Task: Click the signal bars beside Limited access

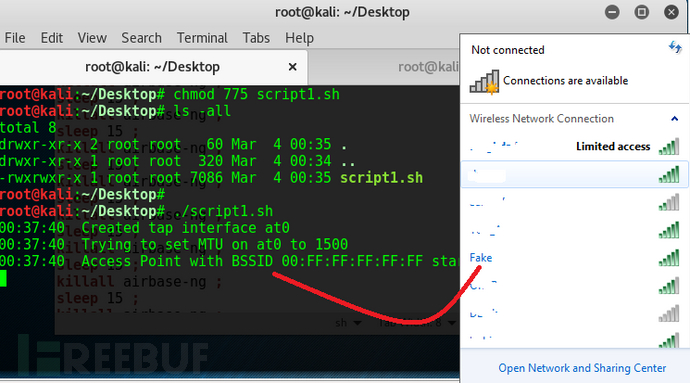Action: tap(669, 147)
